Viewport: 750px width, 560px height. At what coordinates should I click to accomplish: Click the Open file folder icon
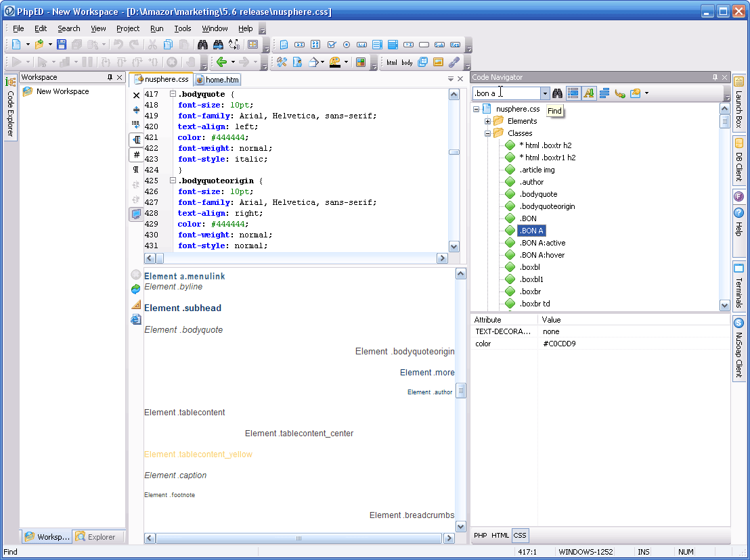pyautogui.click(x=39, y=45)
